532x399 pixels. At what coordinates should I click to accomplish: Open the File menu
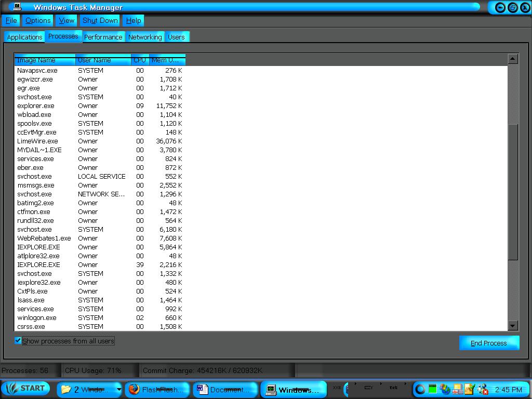(11, 20)
